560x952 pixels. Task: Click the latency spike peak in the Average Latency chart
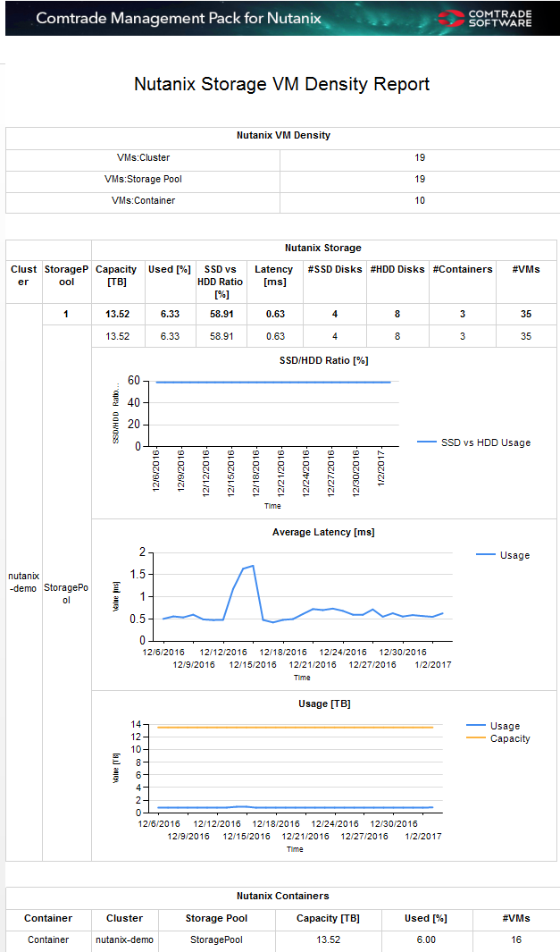254,566
